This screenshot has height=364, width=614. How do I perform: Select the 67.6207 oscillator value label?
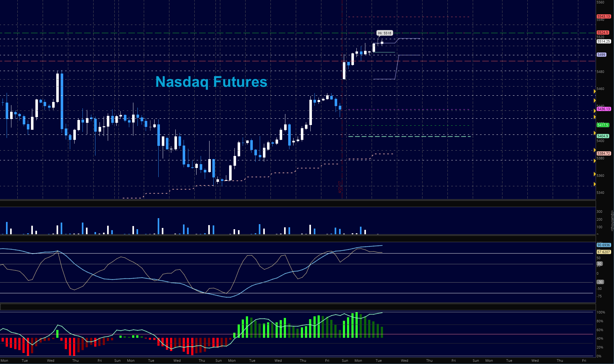[604, 252]
